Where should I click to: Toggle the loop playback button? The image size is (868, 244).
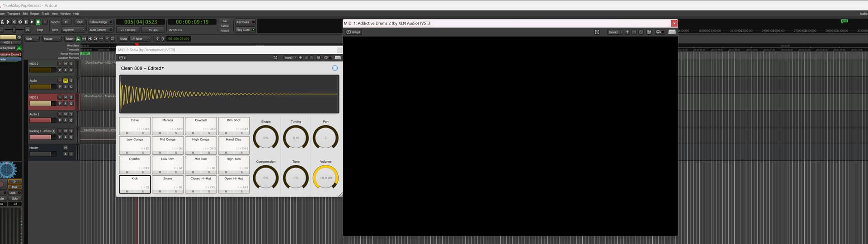[x=20, y=22]
